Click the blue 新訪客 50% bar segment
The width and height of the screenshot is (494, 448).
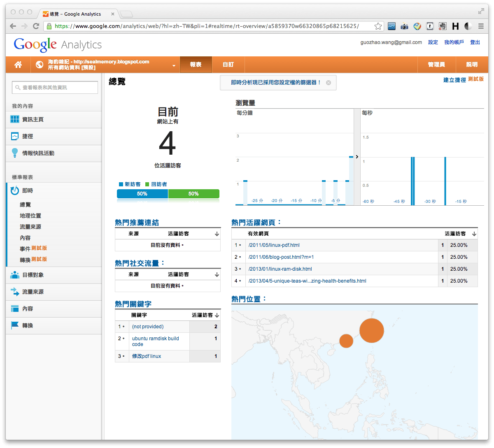pos(142,193)
